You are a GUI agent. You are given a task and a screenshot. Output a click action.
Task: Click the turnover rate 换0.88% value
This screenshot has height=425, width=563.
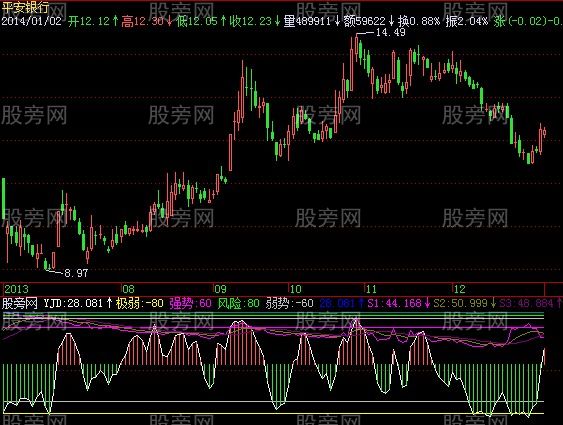[419, 21]
